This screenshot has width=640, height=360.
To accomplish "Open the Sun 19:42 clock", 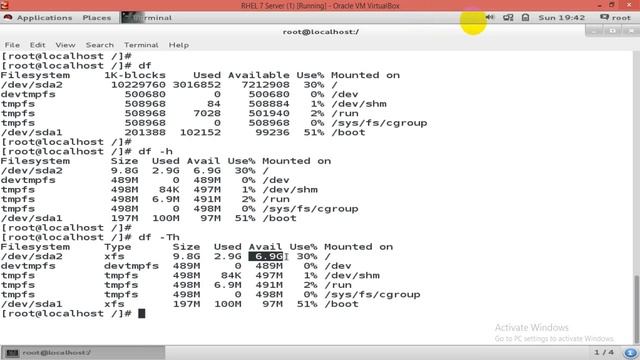I will [562, 18].
